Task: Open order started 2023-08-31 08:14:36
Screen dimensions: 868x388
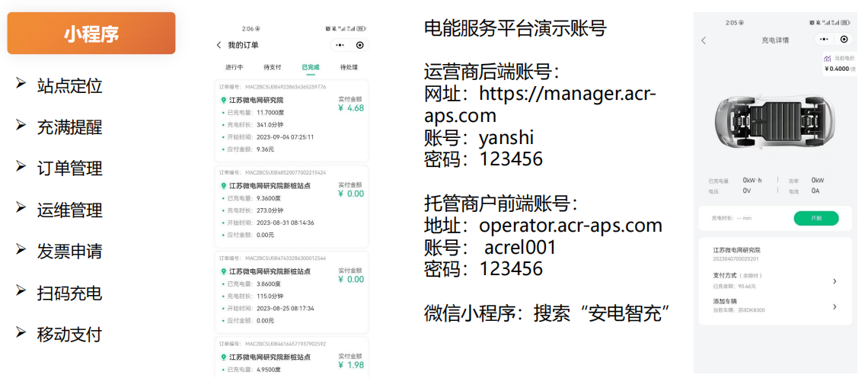Action: 292,206
